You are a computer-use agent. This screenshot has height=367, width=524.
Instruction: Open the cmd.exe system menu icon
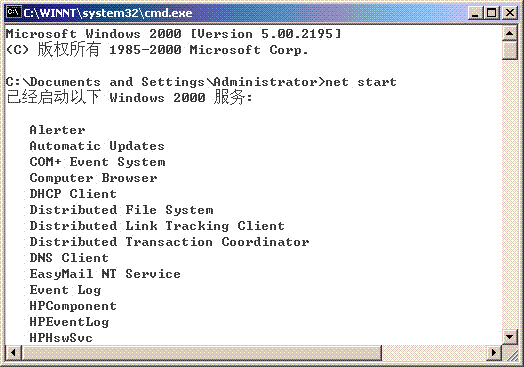tap(14, 13)
